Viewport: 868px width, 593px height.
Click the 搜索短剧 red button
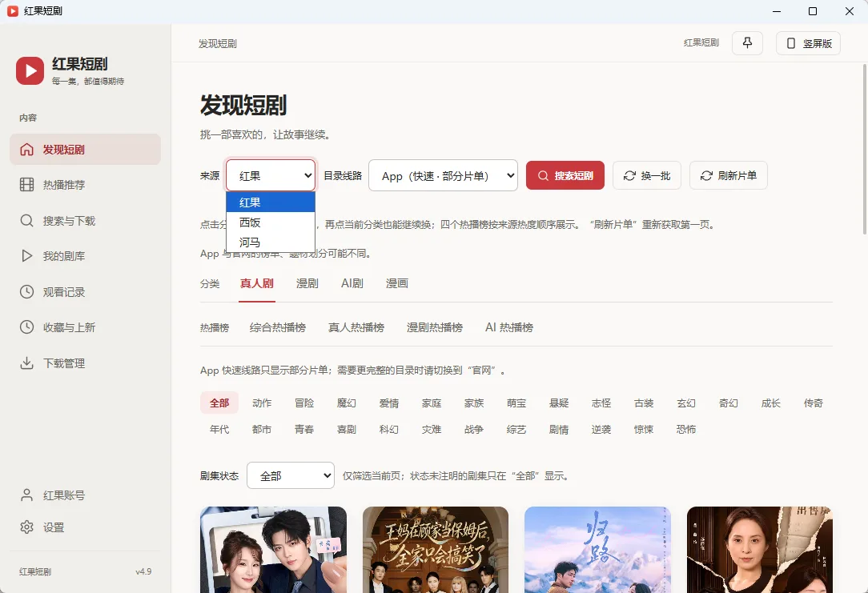tap(565, 175)
